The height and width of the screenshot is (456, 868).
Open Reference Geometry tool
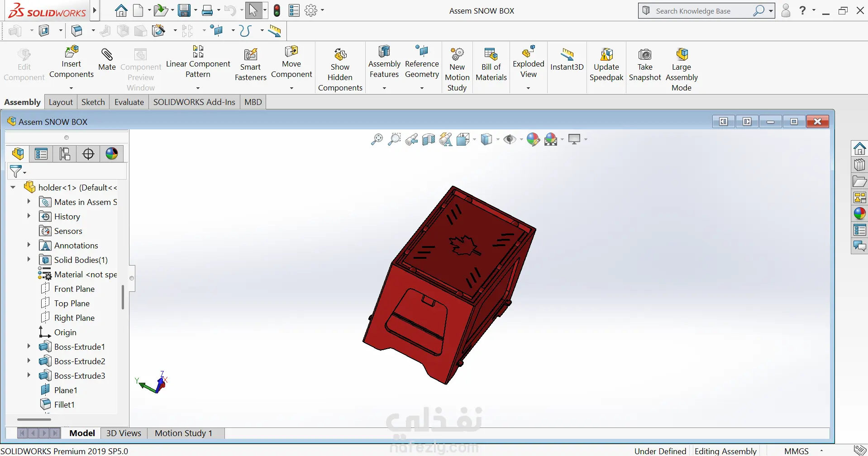tap(422, 63)
